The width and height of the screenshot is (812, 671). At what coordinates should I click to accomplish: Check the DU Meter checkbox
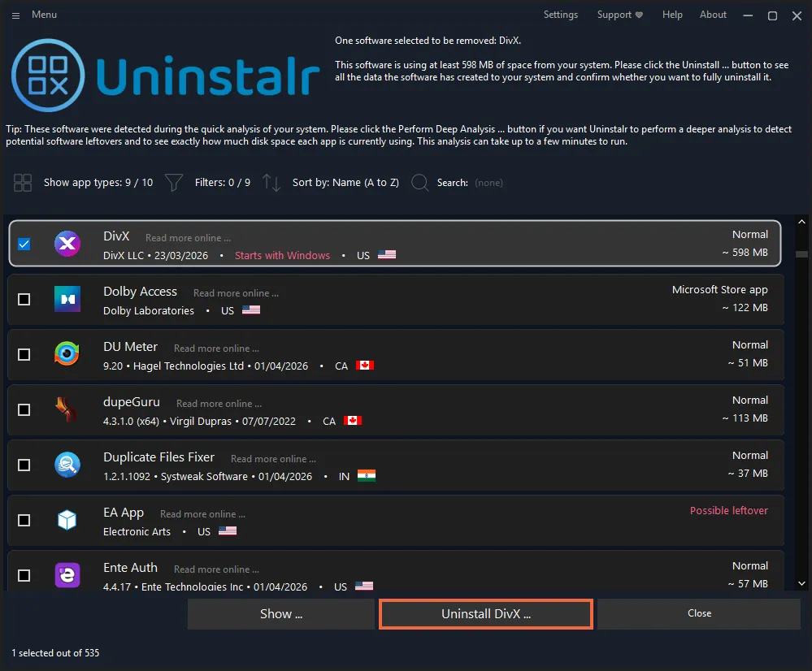pyautogui.click(x=24, y=355)
